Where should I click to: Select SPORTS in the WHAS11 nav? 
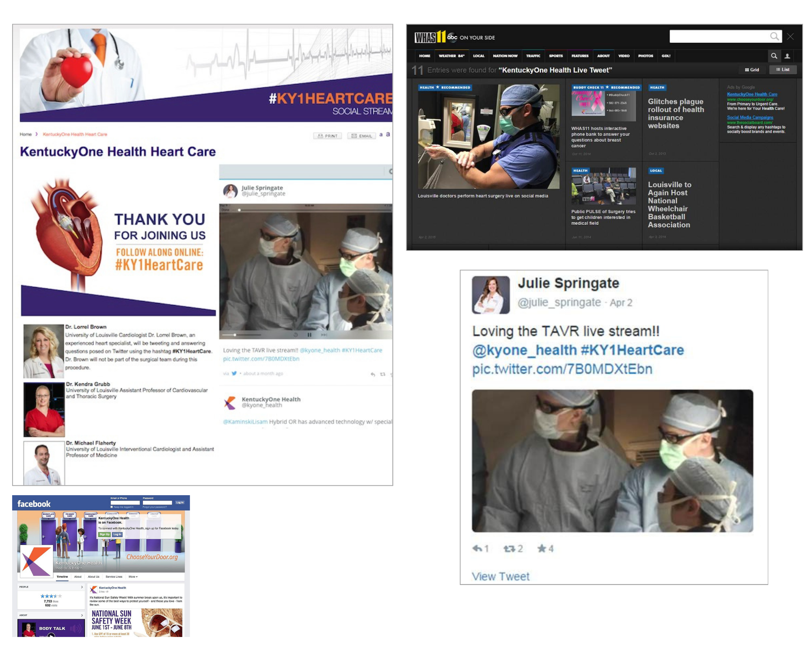click(x=556, y=56)
